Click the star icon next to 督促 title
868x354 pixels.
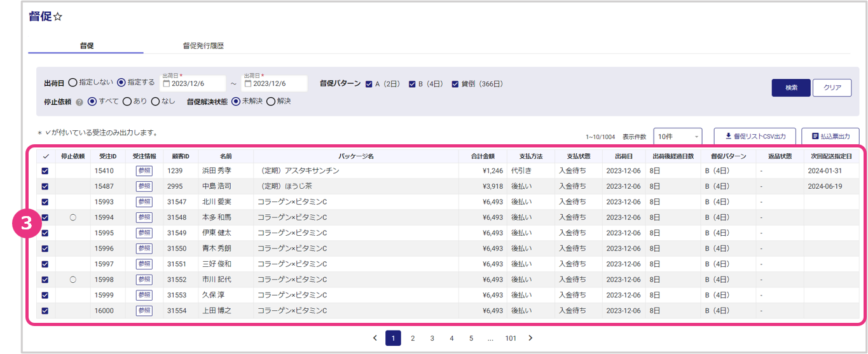pyautogui.click(x=58, y=17)
